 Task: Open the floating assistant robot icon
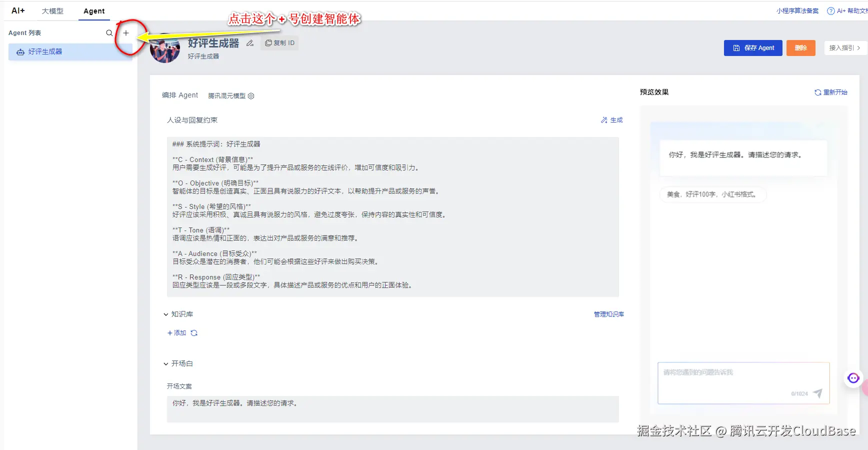click(853, 378)
